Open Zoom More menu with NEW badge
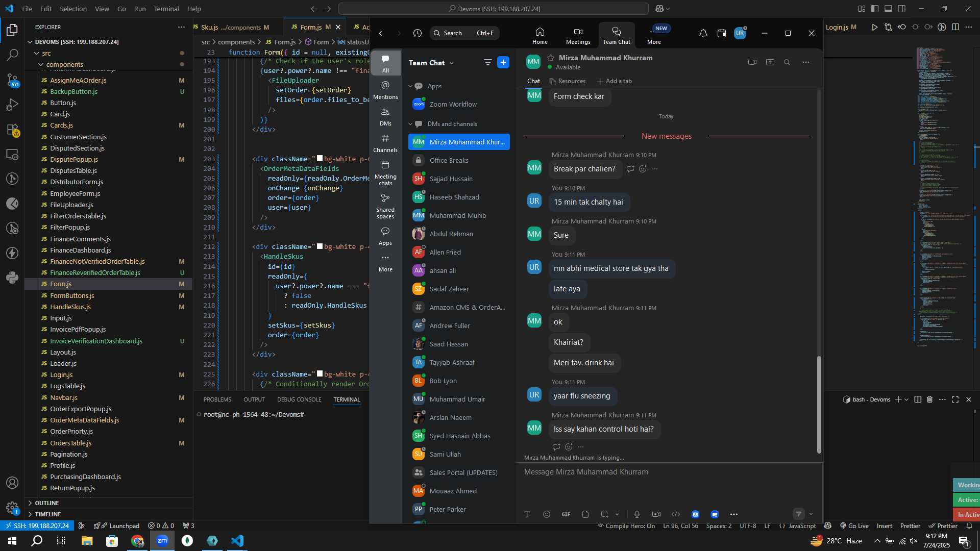This screenshot has height=551, width=980. pos(654,36)
